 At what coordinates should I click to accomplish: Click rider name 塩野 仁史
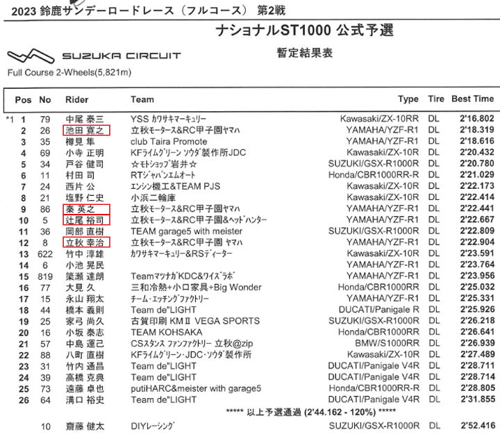(85, 198)
